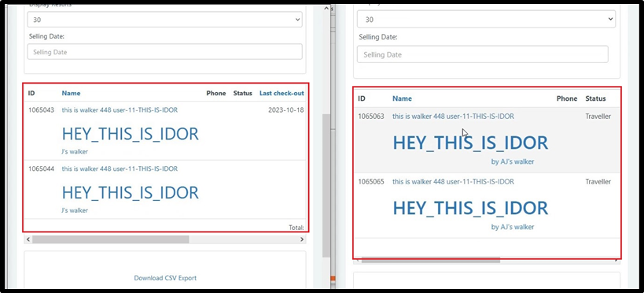Click J's walker text under row 1065044
Image resolution: width=644 pixels, height=293 pixels.
(75, 210)
